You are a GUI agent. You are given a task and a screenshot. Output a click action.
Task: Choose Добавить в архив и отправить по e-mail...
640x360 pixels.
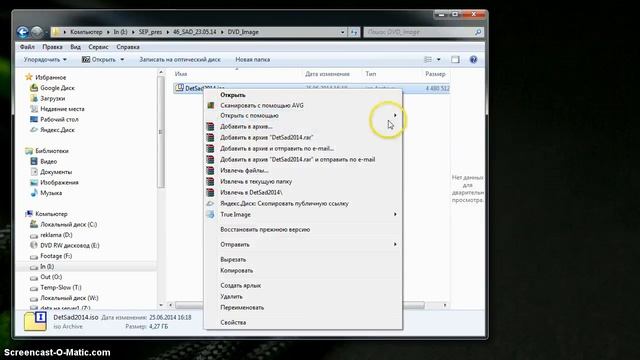point(303,149)
